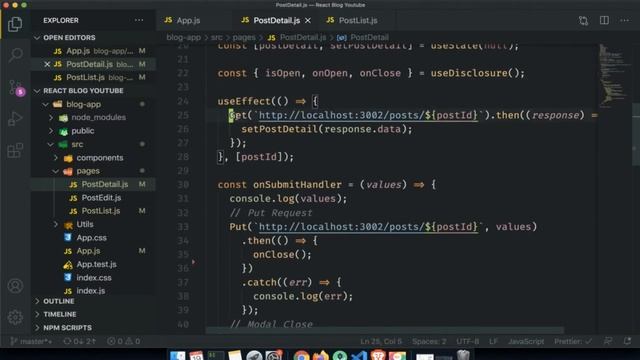Open the Explorer view in the activity bar
640x360 pixels.
(x=15, y=24)
